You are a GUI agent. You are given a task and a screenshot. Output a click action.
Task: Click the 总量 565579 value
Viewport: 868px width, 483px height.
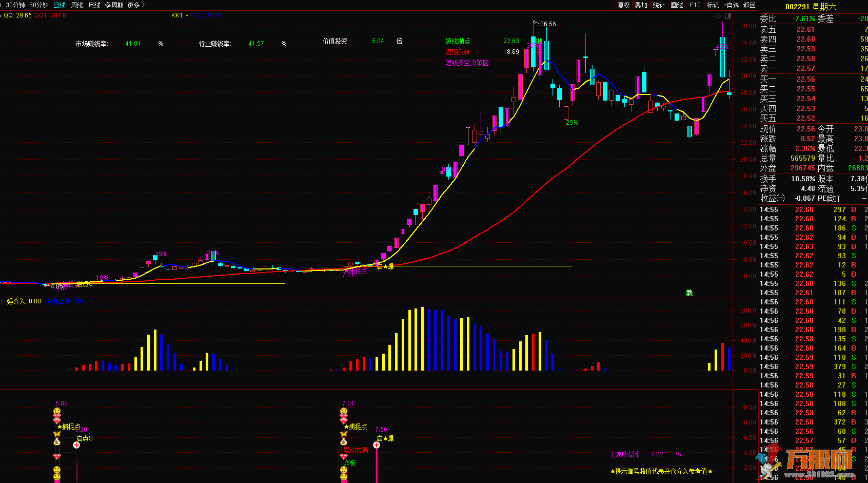click(803, 158)
